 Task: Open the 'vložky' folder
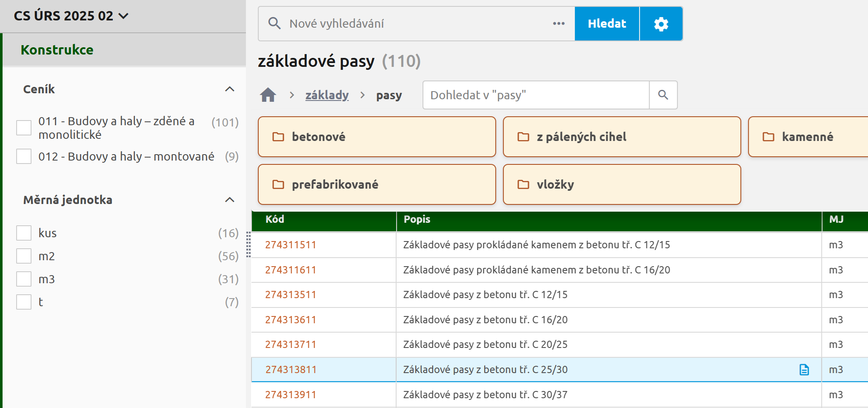tap(622, 184)
